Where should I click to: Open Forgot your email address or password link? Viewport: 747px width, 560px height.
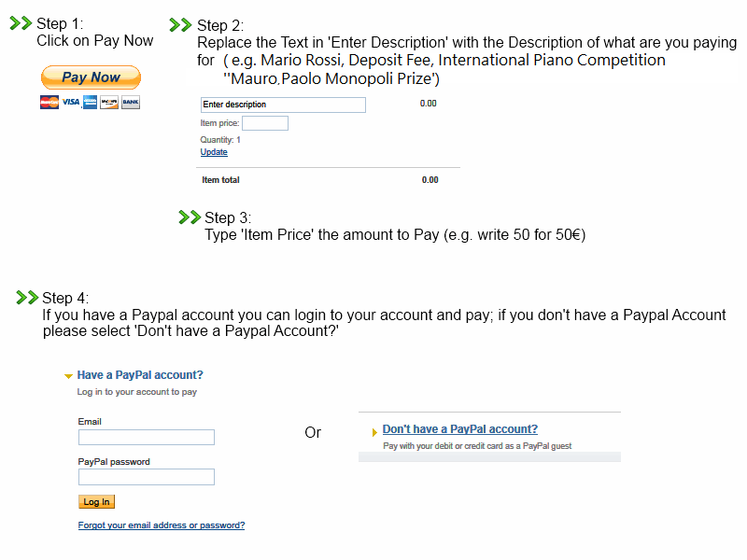[162, 525]
